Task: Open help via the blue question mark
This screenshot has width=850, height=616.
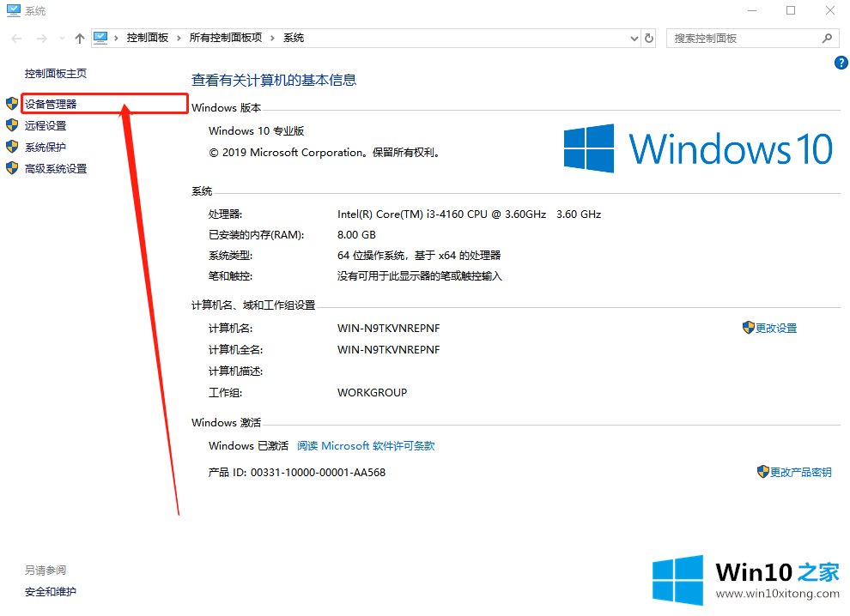Action: pyautogui.click(x=841, y=63)
